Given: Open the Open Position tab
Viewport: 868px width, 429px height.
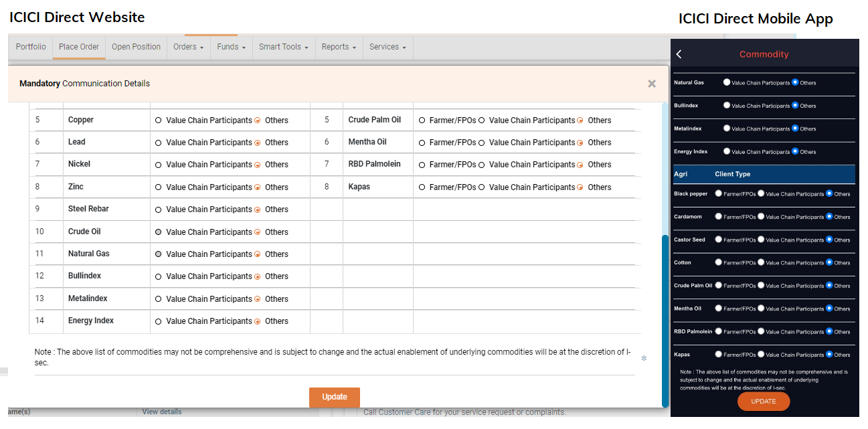Looking at the screenshot, I should [136, 47].
